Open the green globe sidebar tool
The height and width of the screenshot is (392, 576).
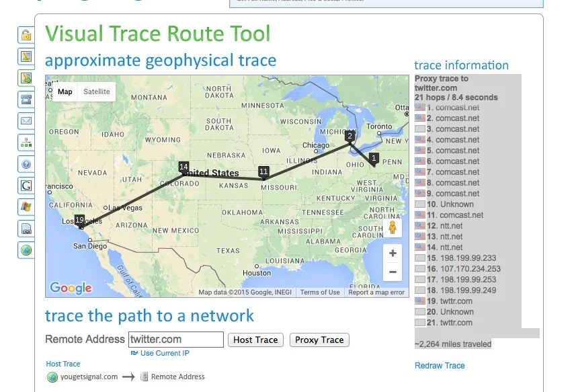(26, 250)
